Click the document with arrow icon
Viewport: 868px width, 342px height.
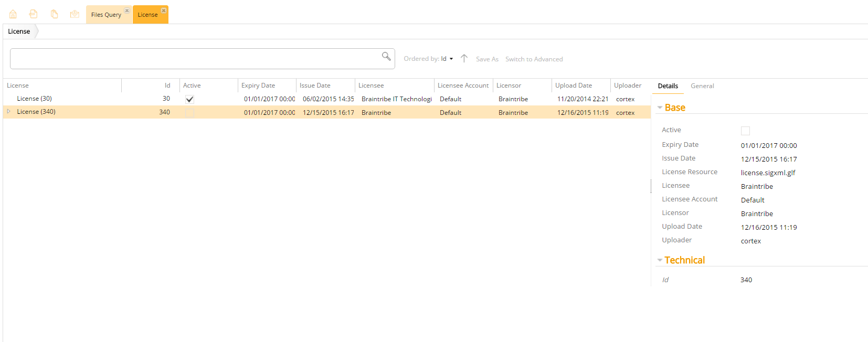(34, 14)
